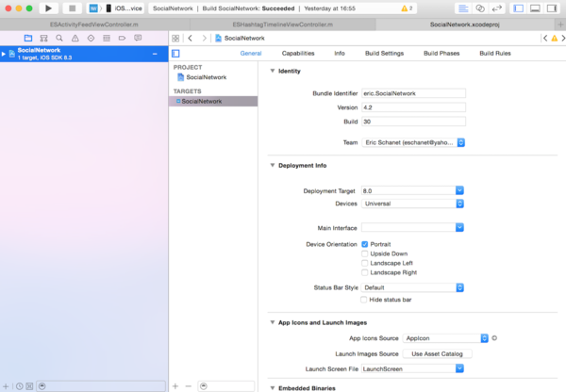This screenshot has height=392, width=566.
Task: Go forward in the editor history
Action: [x=205, y=39]
